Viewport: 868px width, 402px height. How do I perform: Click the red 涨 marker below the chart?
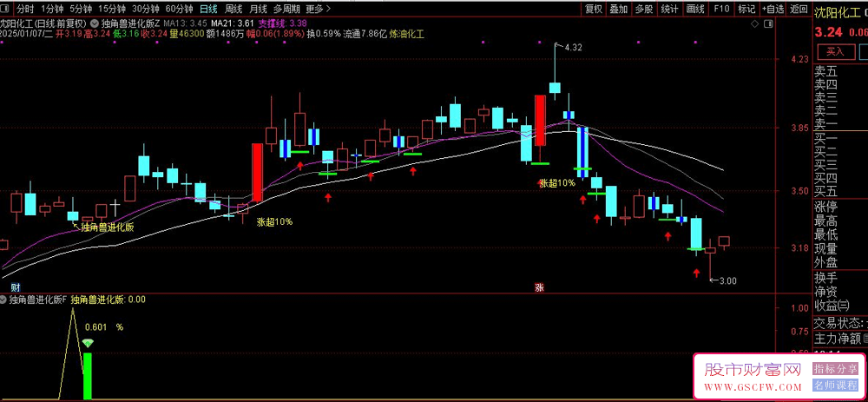tap(539, 287)
